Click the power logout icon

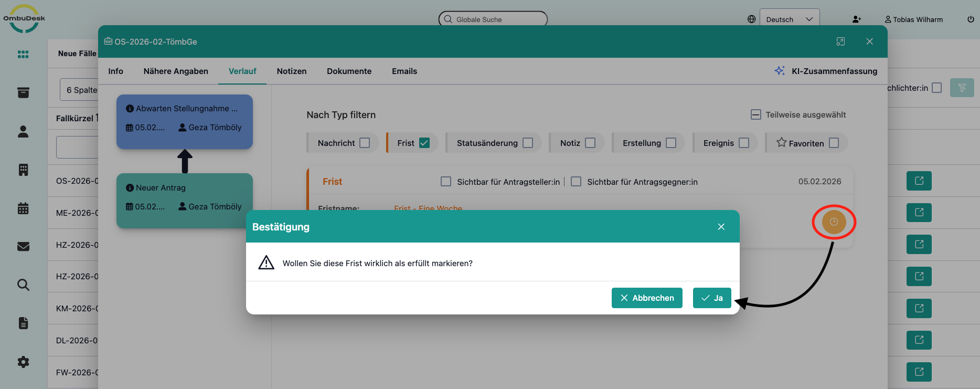[971, 19]
